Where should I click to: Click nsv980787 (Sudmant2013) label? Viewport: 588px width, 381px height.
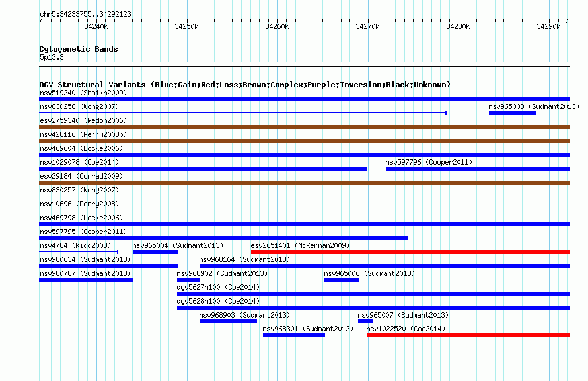tap(85, 273)
